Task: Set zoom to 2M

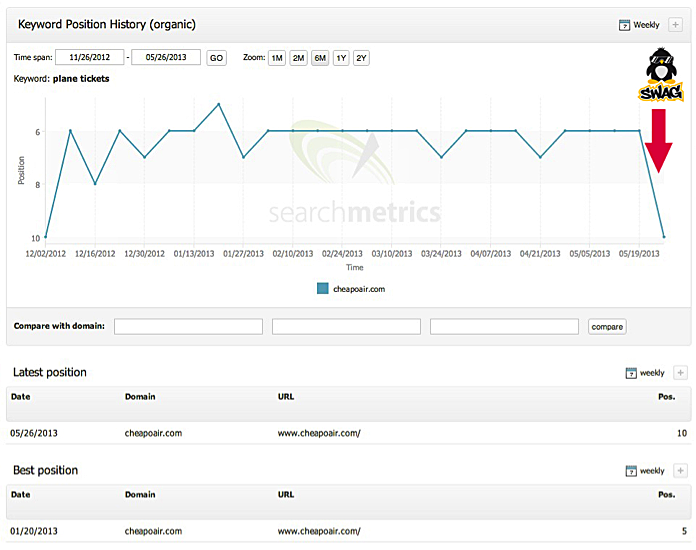Action: point(298,58)
